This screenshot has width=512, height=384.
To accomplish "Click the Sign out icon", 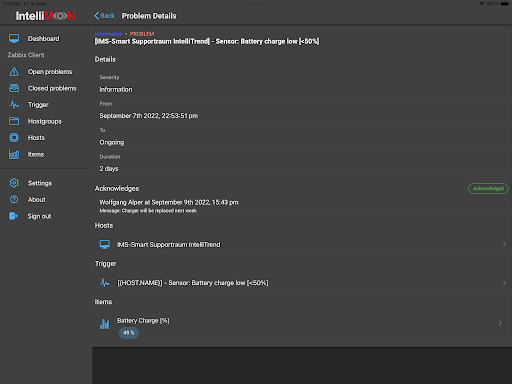I will coord(13,216).
